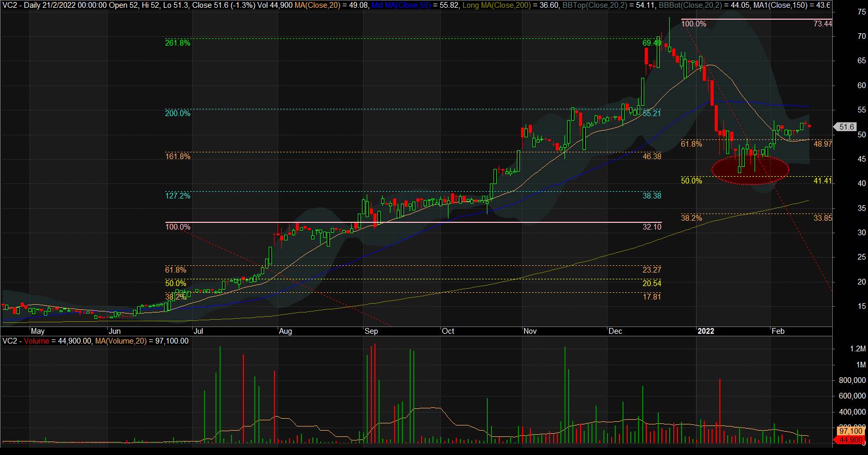Select the "20.54" Fibonacci price value

pyautogui.click(x=652, y=283)
